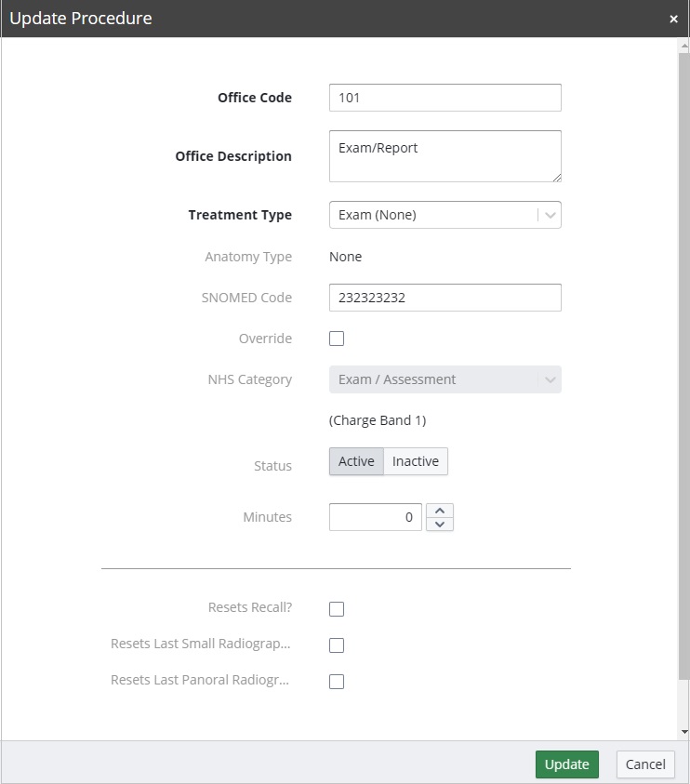Tick the Resets Recall checkbox
This screenshot has width=690, height=784.
pos(337,609)
